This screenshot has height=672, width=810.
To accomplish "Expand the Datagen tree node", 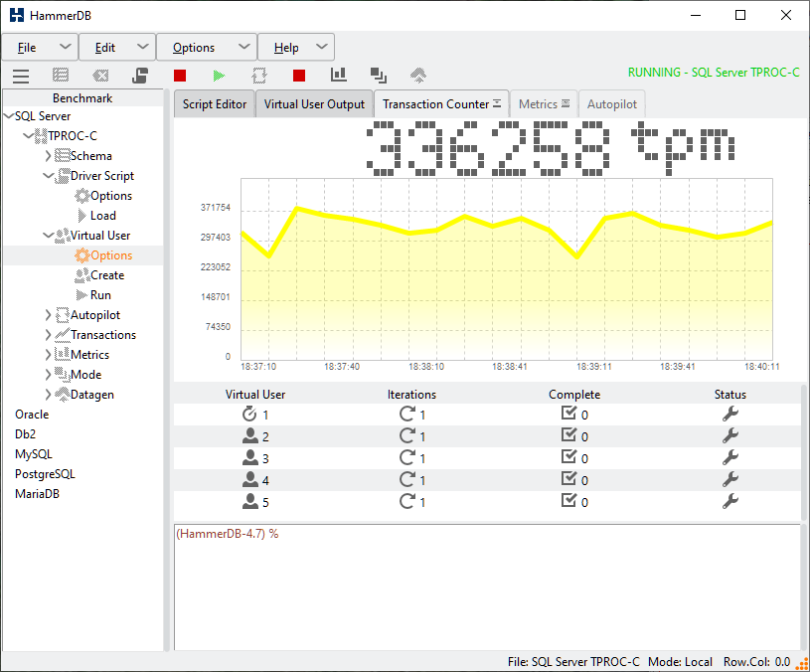I will 48,394.
